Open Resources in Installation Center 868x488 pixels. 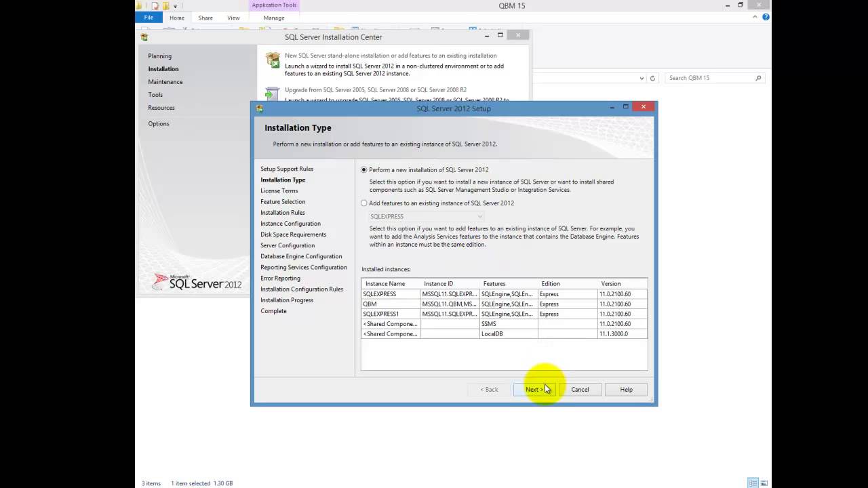click(x=161, y=108)
